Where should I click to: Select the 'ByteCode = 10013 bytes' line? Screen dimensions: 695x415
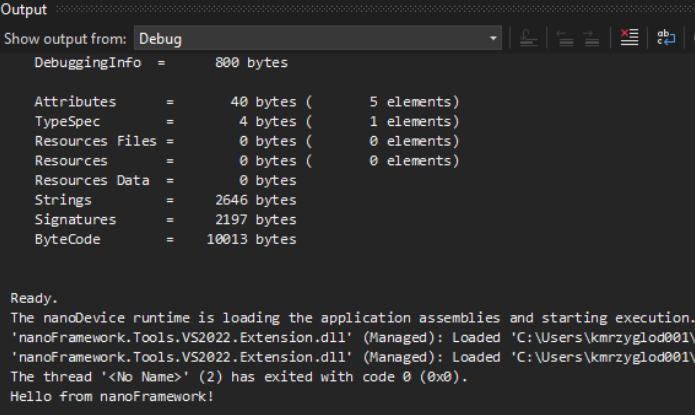click(x=166, y=239)
